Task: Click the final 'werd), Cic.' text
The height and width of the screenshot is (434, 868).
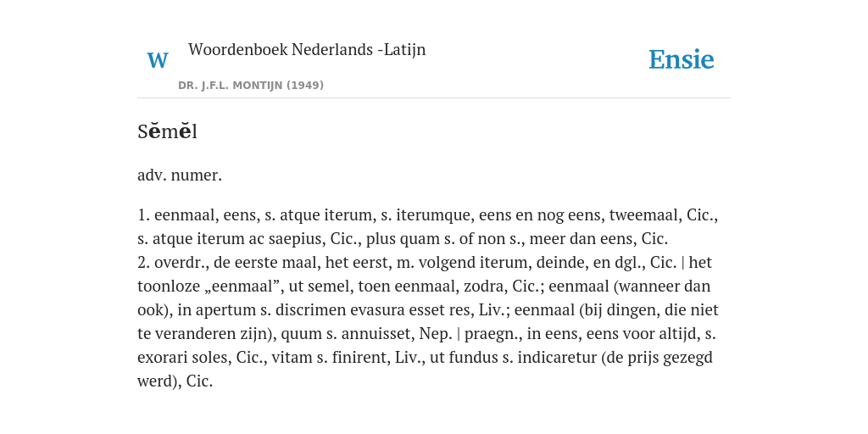Action: (175, 381)
